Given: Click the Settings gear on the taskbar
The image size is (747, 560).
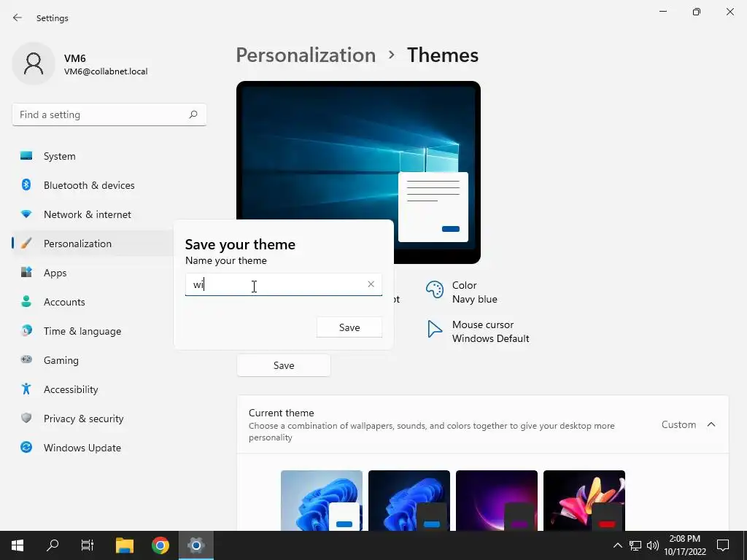Looking at the screenshot, I should coord(196,545).
